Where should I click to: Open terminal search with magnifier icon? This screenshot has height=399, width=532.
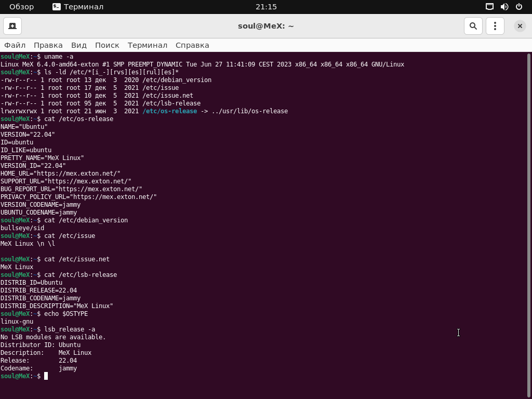tap(473, 26)
